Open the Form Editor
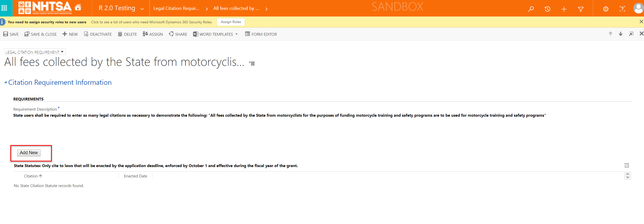 (x=261, y=34)
